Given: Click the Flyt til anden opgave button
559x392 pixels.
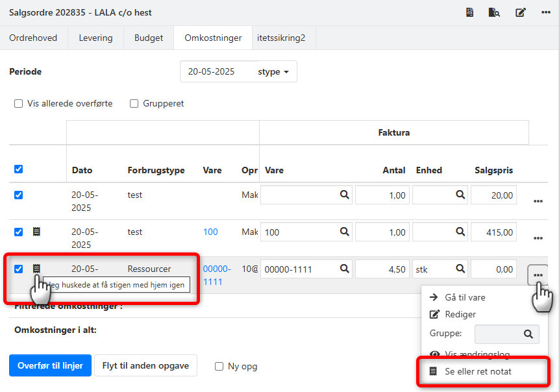Looking at the screenshot, I should coord(145,365).
